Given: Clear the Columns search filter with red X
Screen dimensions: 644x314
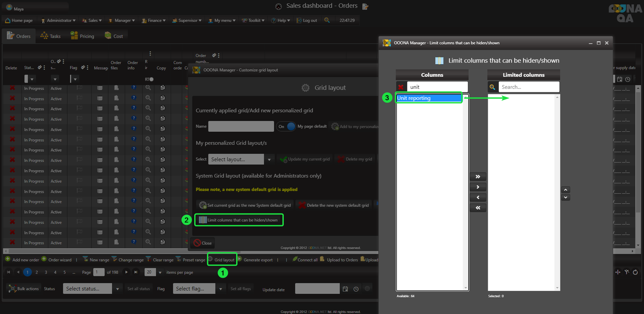Looking at the screenshot, I should click(x=401, y=87).
